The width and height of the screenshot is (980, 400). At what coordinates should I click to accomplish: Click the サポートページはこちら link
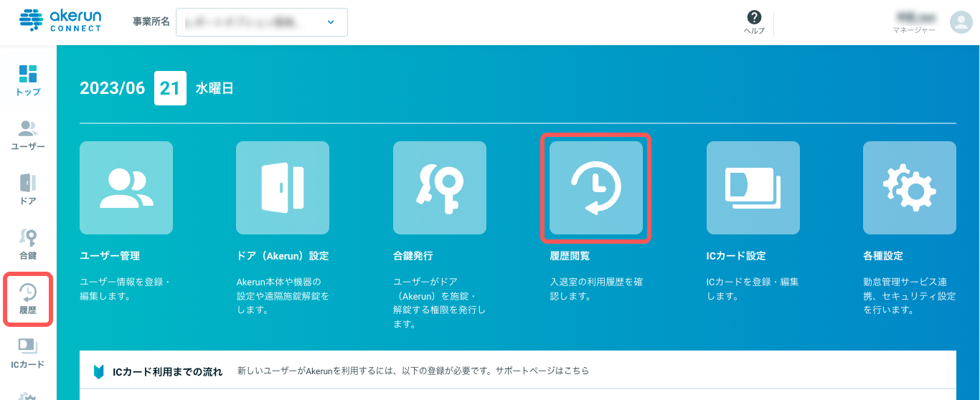[x=542, y=371]
